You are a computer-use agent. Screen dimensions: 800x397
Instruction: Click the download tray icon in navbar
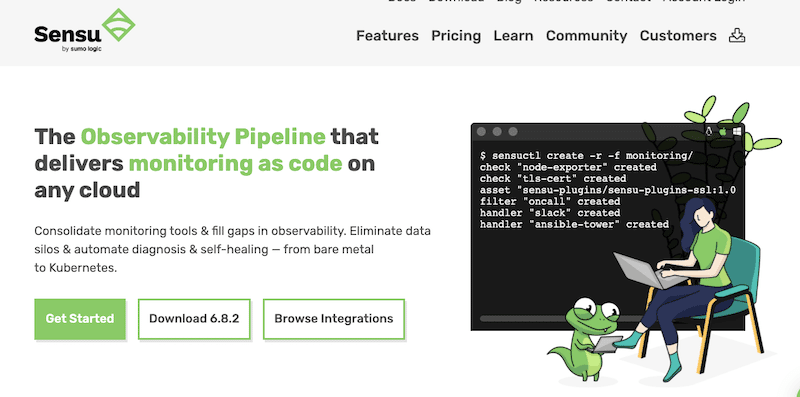pos(737,35)
